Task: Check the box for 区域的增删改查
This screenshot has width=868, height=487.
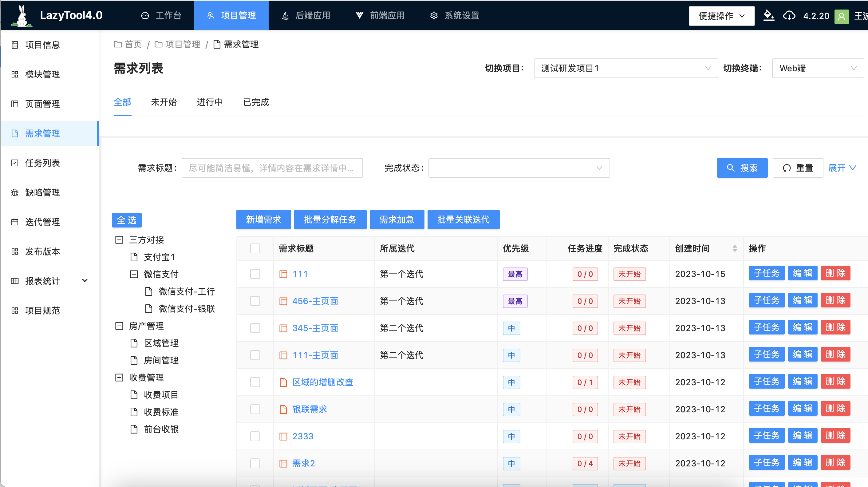Action: click(x=255, y=382)
